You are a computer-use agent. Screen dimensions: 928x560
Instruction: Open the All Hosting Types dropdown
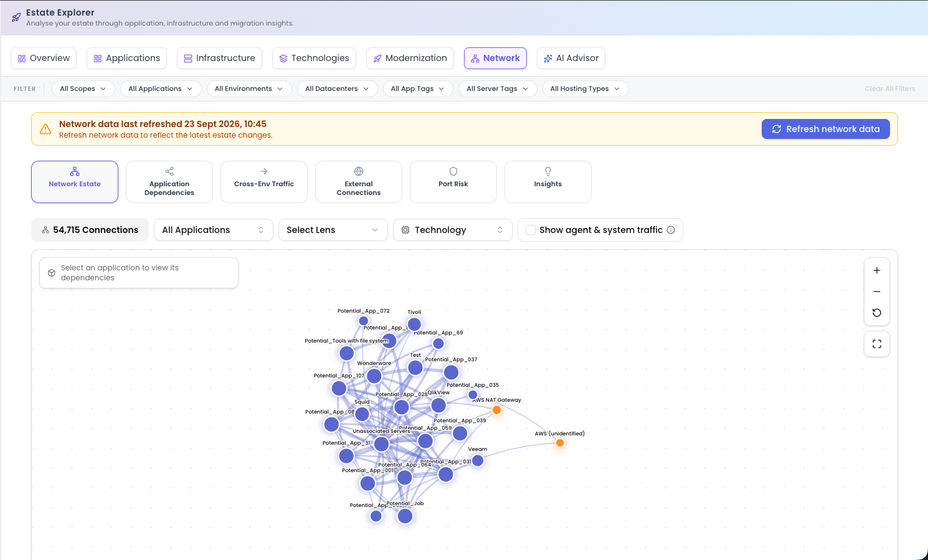[x=585, y=88]
